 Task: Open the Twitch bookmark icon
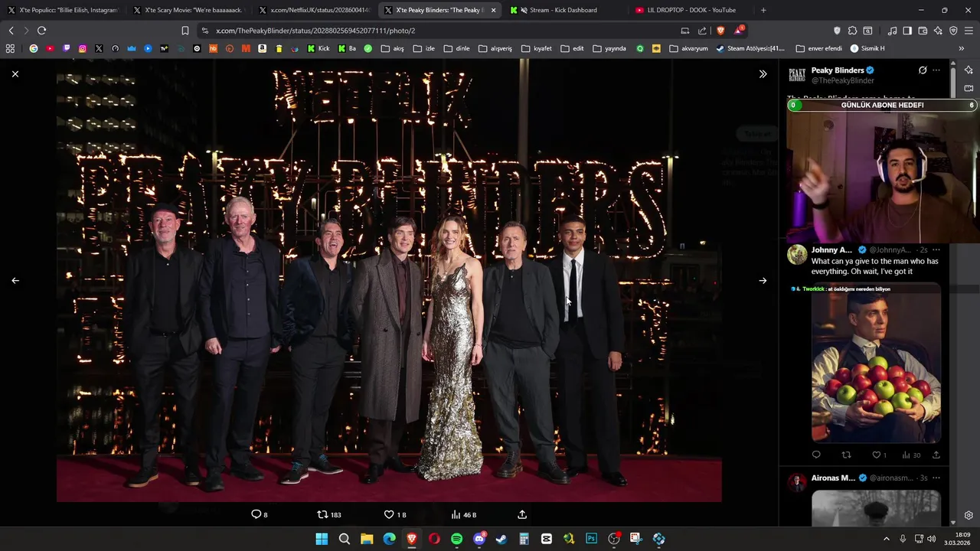[x=67, y=48]
